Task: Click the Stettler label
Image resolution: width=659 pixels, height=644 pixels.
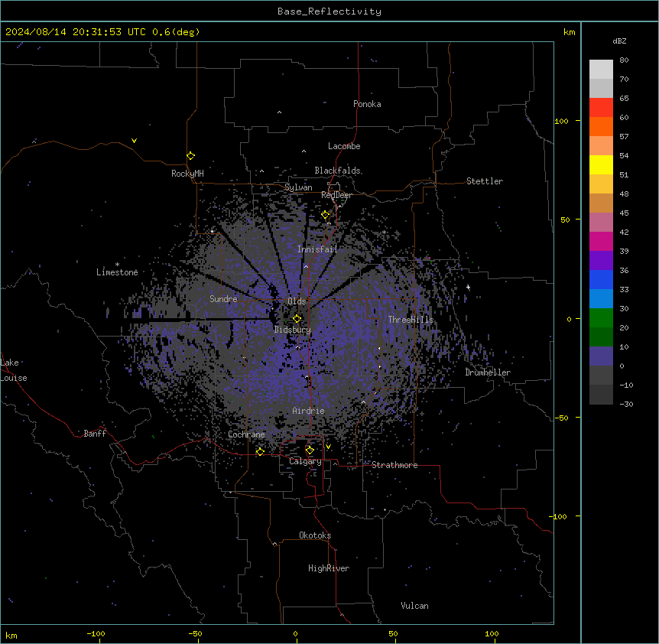Action: pyautogui.click(x=485, y=181)
